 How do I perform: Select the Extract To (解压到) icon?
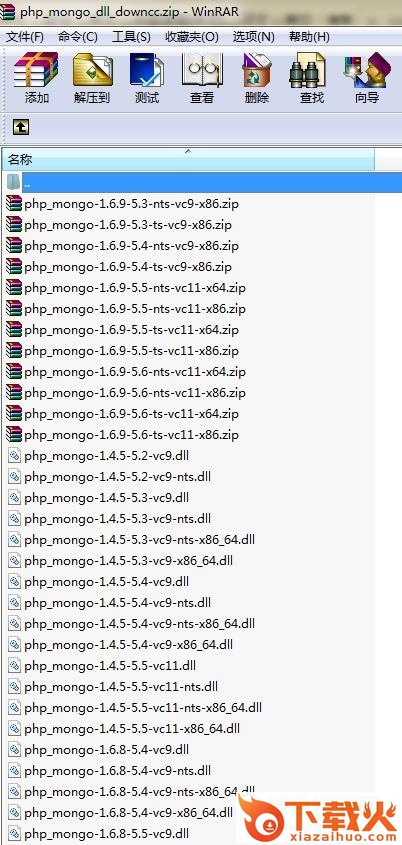[92, 78]
